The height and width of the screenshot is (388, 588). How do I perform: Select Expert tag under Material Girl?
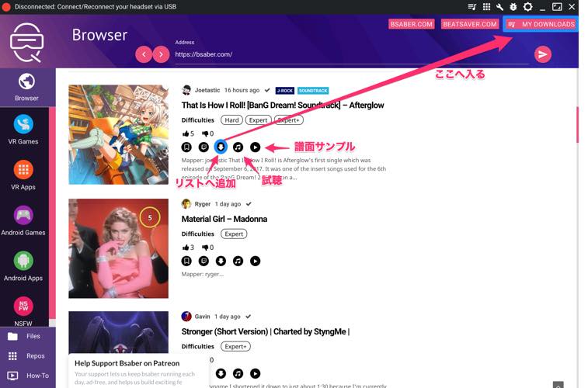(x=234, y=234)
